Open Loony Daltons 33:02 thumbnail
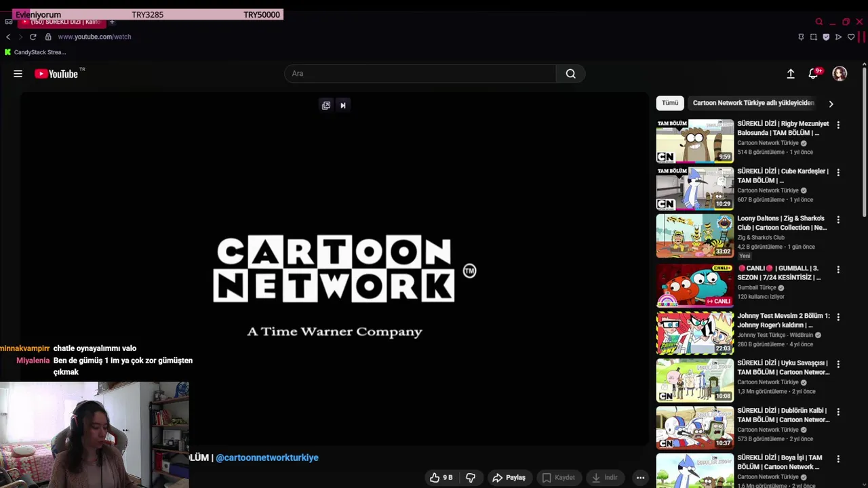This screenshot has width=868, height=488. (x=695, y=236)
